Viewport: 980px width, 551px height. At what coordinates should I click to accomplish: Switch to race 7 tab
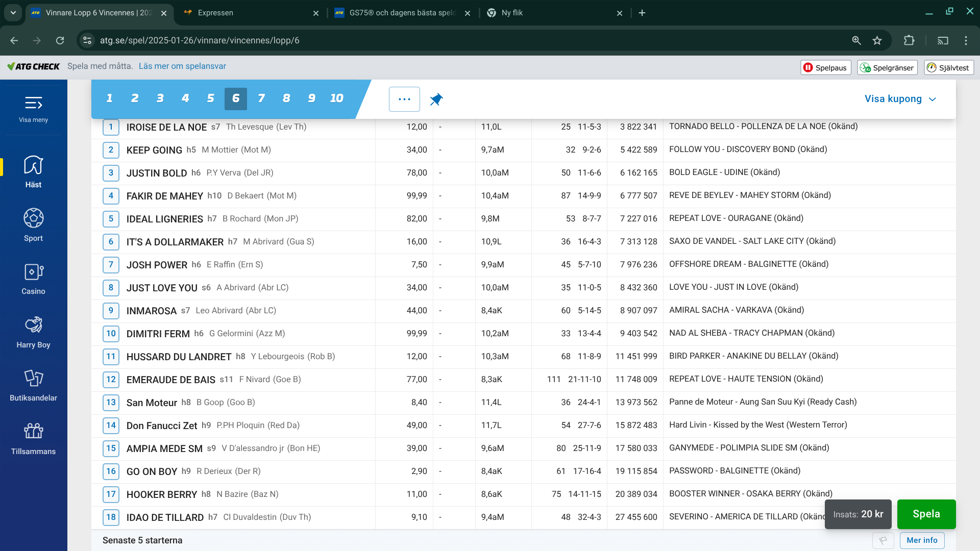pyautogui.click(x=261, y=98)
